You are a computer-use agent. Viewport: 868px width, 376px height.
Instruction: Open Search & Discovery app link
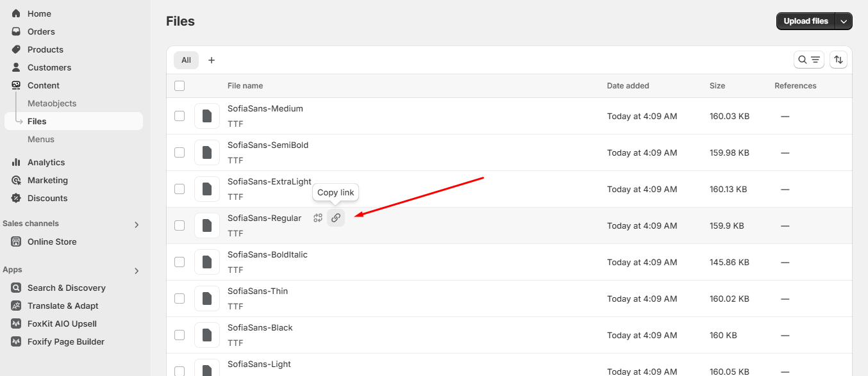point(67,288)
